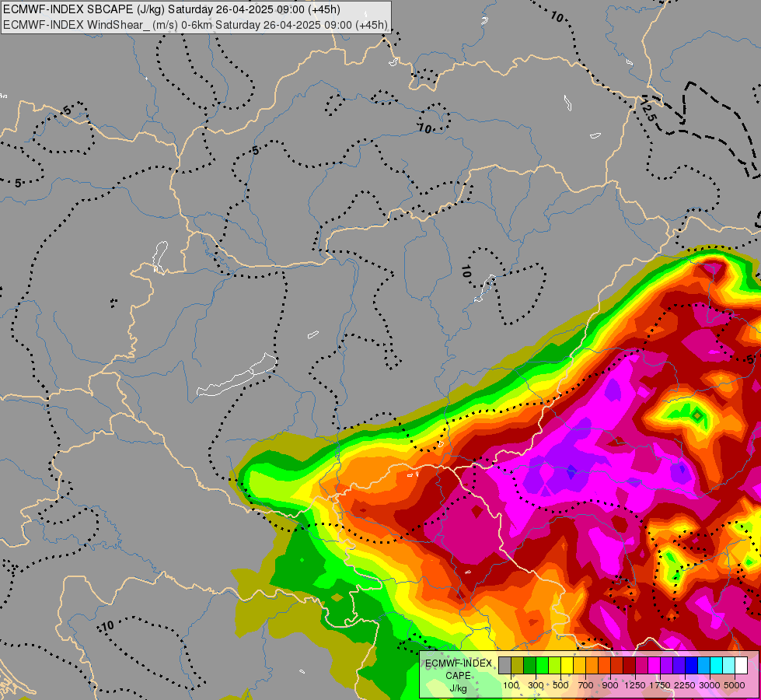Click the SBCAPE title line in header
761x700 pixels.
point(172,9)
